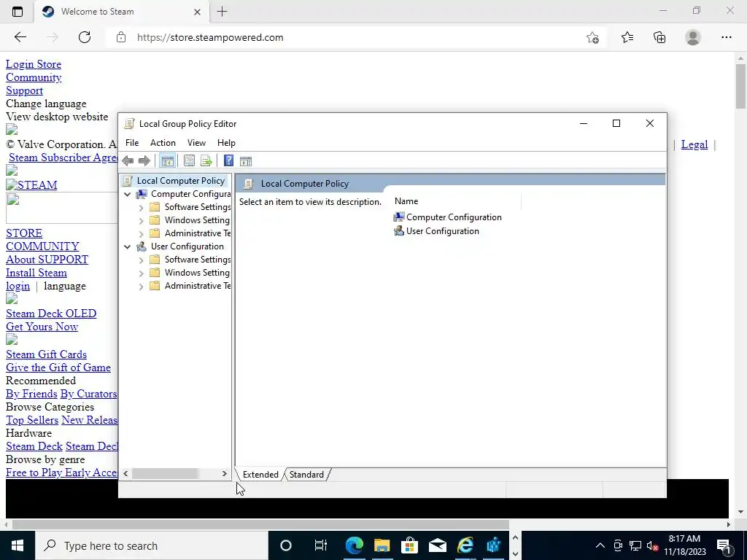Click the Back arrow in Group Policy toolbar
This screenshot has height=560, width=747.
(x=128, y=161)
